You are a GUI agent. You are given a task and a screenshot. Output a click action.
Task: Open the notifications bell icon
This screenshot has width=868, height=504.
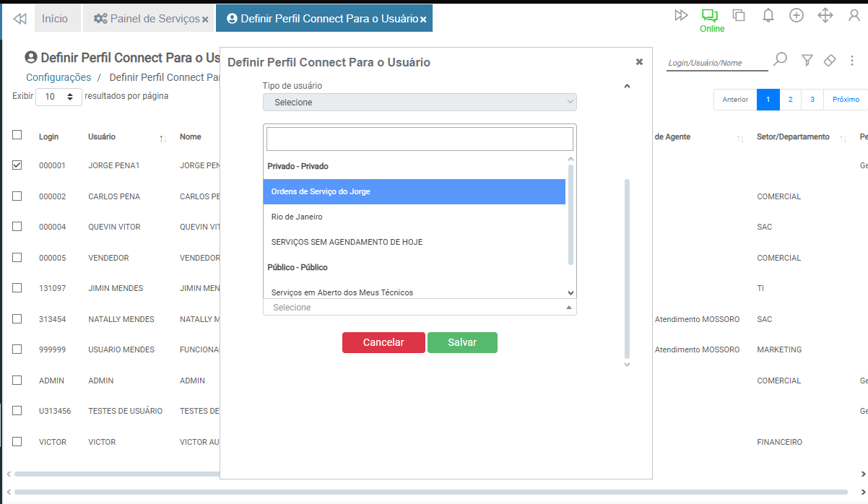tap(768, 16)
